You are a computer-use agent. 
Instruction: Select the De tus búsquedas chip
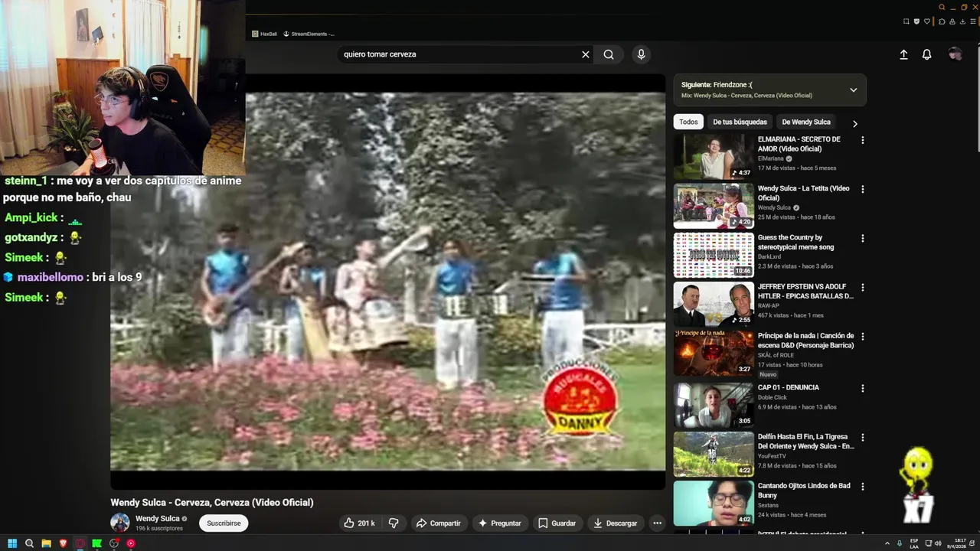coord(740,122)
